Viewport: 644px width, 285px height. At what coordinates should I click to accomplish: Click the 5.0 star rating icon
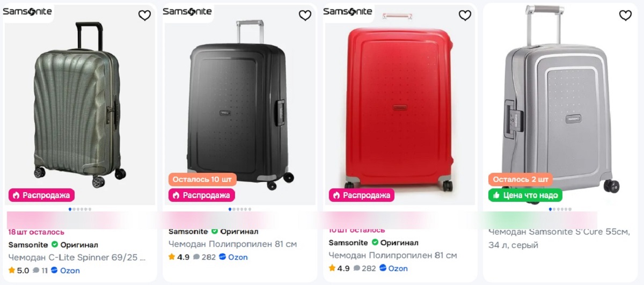(x=12, y=271)
